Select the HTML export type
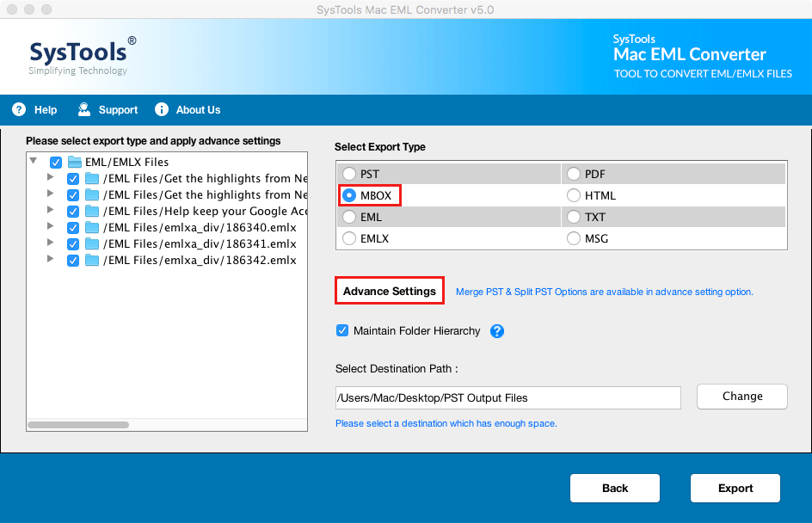This screenshot has height=523, width=812. point(573,195)
